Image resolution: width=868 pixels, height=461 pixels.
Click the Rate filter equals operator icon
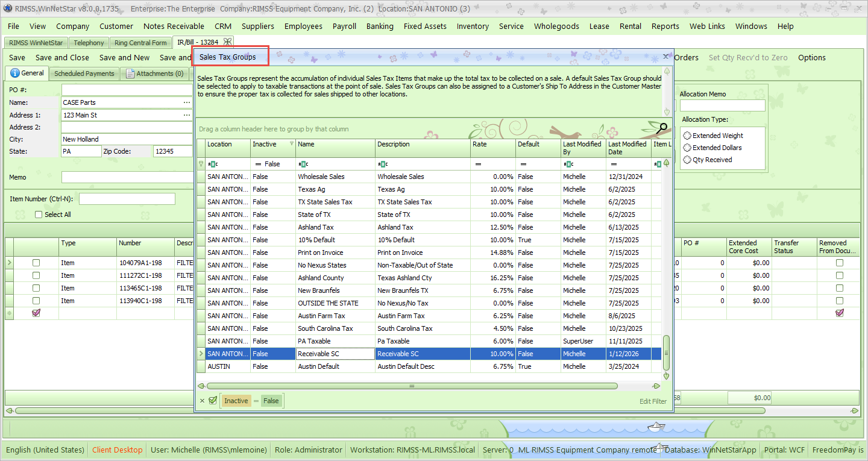pos(477,164)
